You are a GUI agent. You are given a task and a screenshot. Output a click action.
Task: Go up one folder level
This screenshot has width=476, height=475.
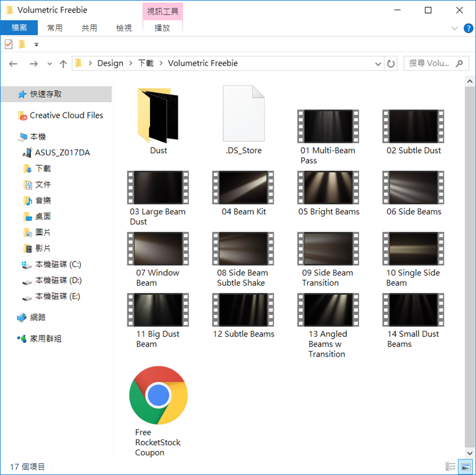(63, 64)
